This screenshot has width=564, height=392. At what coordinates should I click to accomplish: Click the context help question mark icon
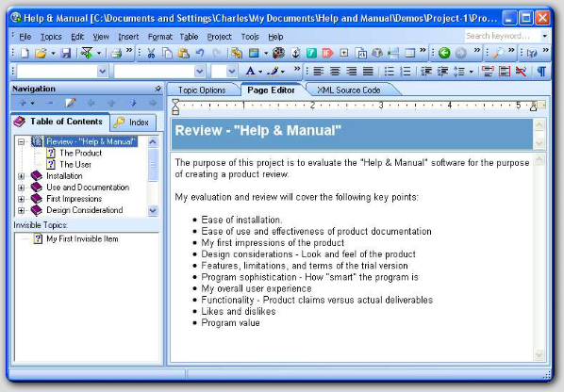[532, 53]
